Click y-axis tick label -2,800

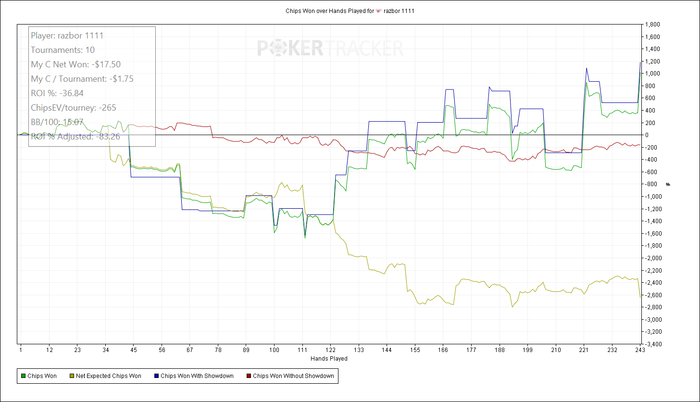coord(653,307)
